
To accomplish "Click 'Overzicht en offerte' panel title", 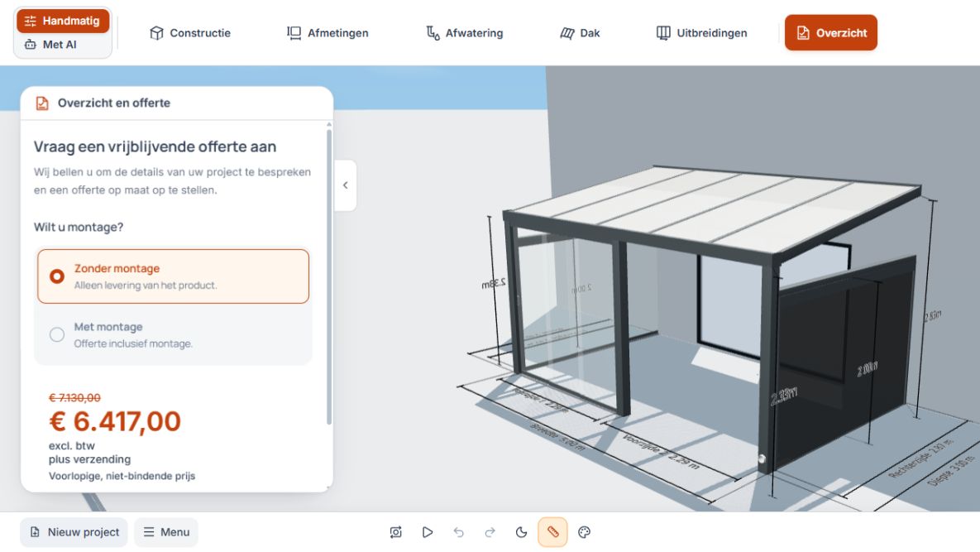I will tap(114, 103).
